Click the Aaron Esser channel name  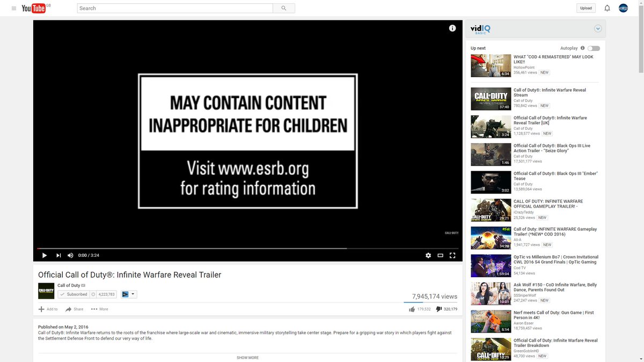tap(523, 323)
